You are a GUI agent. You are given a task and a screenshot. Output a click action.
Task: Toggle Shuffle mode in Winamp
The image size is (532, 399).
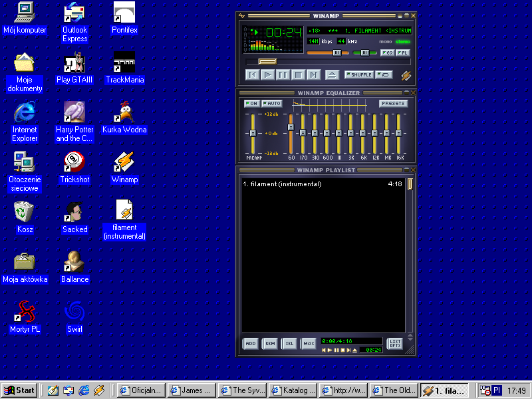tap(359, 74)
